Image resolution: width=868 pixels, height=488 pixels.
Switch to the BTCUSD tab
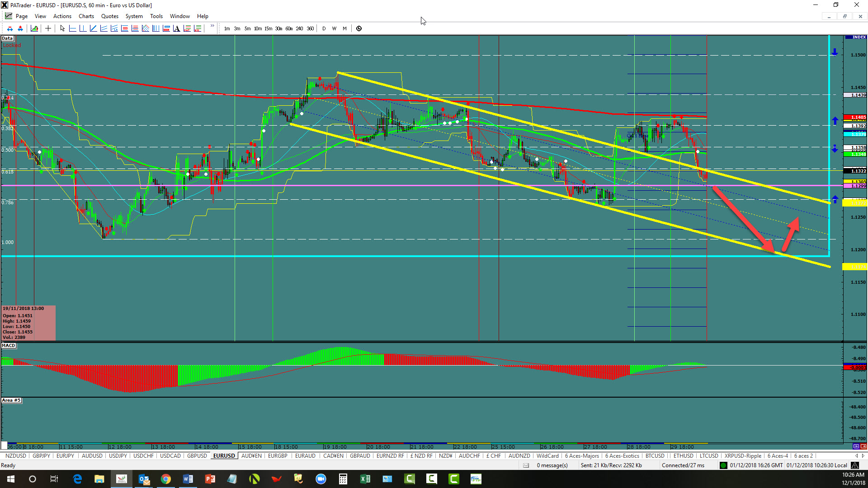(x=655, y=456)
